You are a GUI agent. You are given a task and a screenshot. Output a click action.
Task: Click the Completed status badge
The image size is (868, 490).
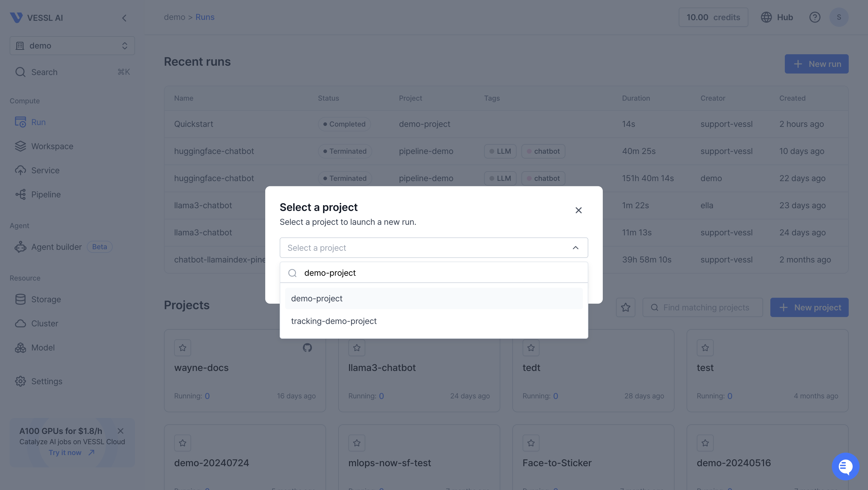coord(344,124)
